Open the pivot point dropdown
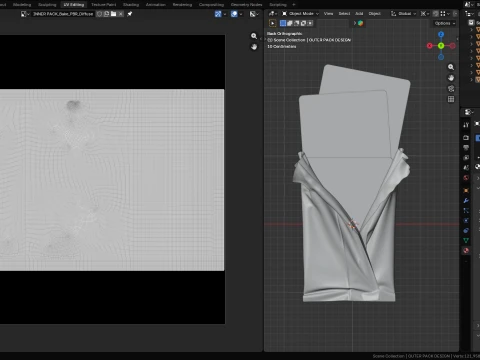The height and width of the screenshot is (360, 480). 424,14
